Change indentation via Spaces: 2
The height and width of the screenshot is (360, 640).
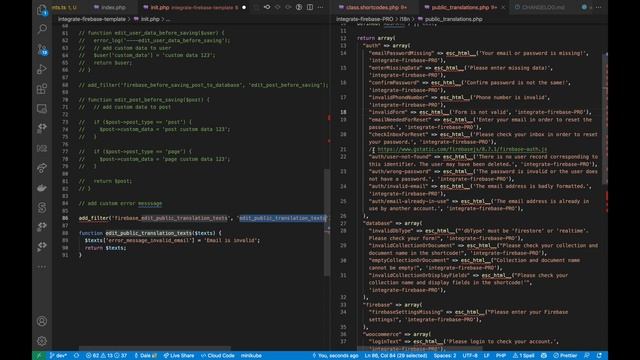coord(445,356)
